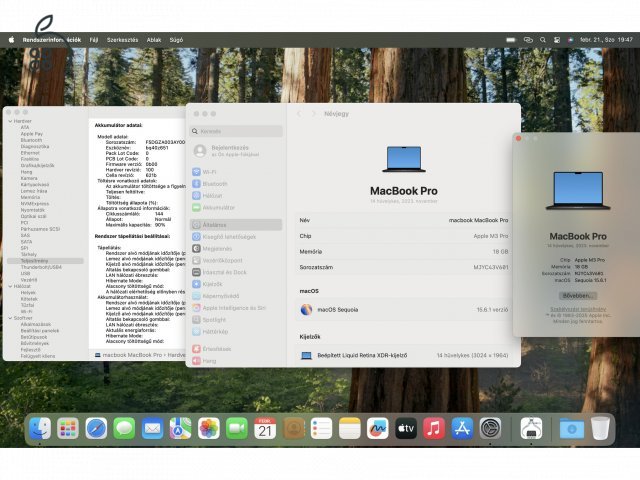Open the Photos app in the Dock

click(x=209, y=429)
